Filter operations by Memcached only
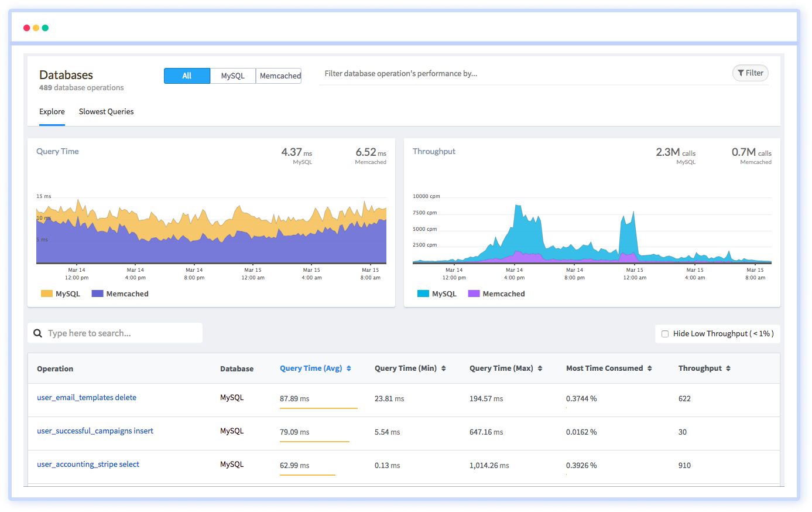The height and width of the screenshot is (512, 812). tap(279, 76)
